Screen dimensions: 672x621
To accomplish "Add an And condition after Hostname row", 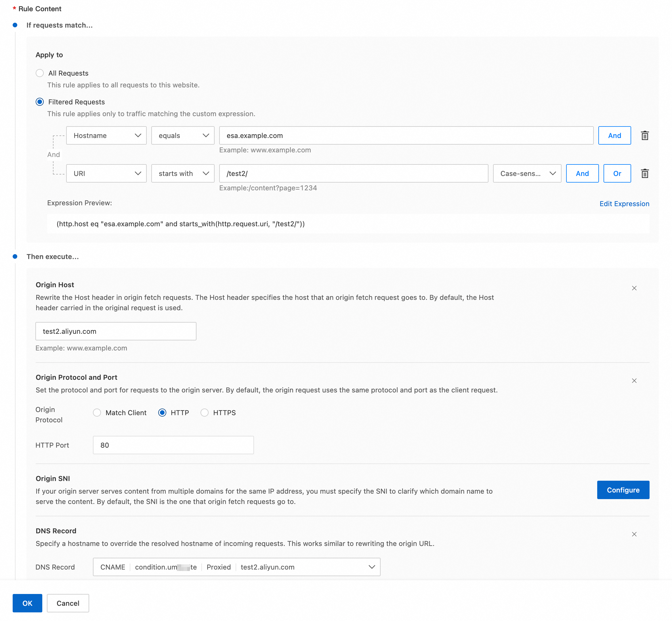I will point(614,135).
